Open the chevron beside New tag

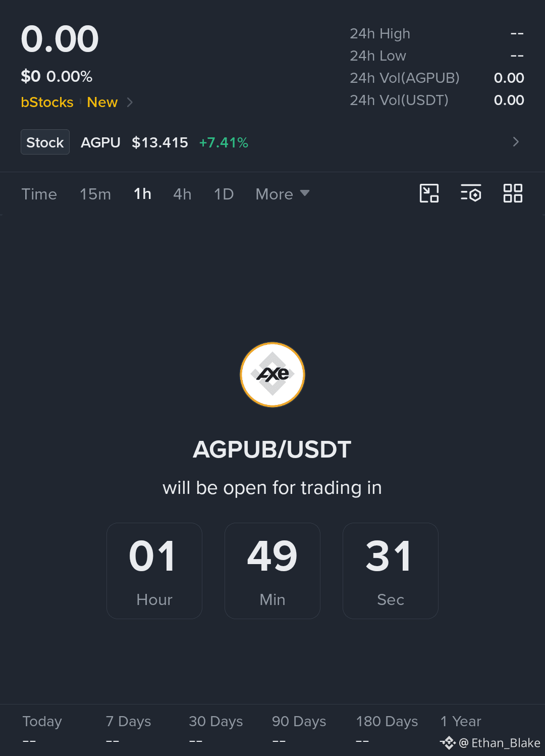[x=130, y=102]
